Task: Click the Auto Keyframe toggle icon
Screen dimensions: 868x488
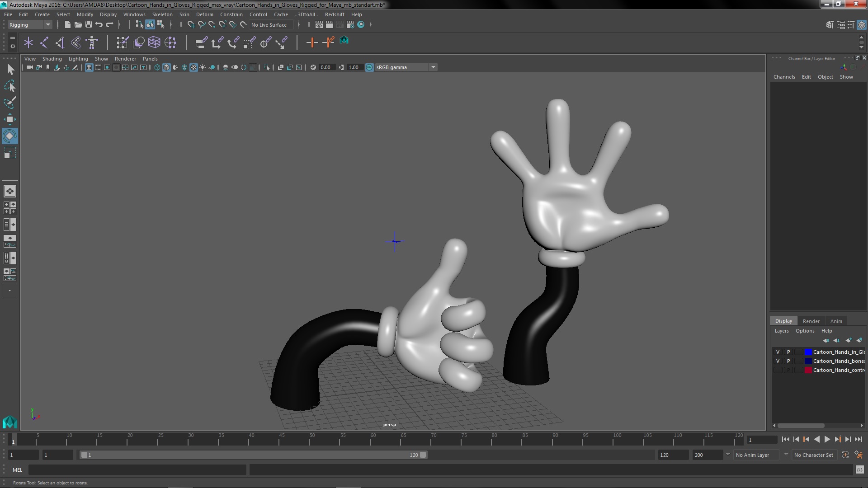Action: [845, 455]
